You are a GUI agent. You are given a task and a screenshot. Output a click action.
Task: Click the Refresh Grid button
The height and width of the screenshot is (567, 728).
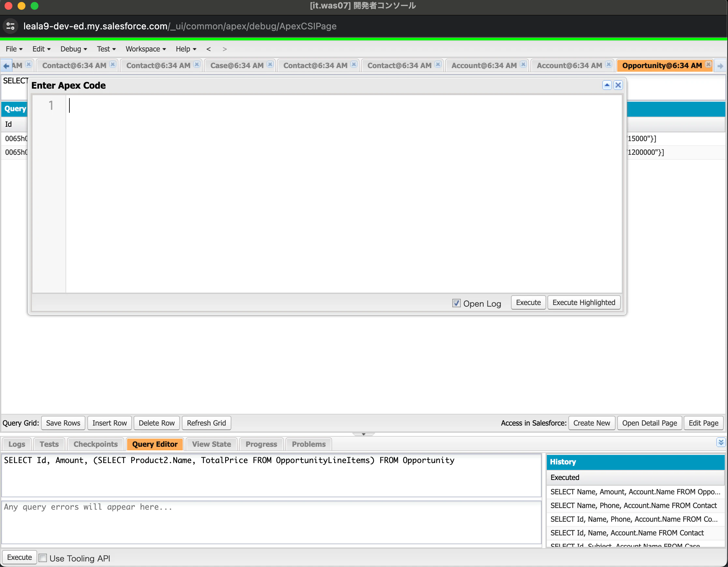tap(206, 423)
